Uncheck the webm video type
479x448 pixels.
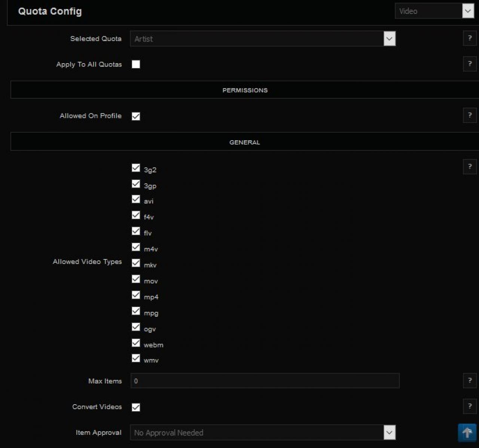coord(136,343)
